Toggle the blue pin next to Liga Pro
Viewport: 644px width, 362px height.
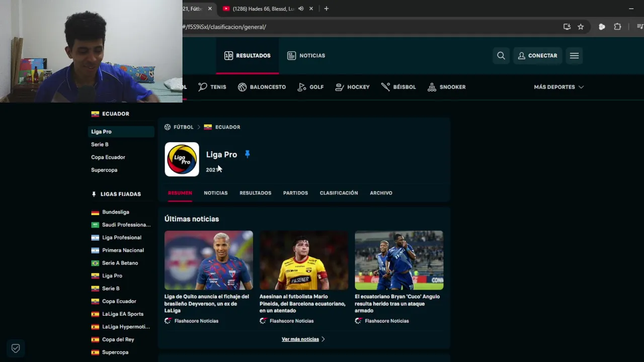coord(247,154)
